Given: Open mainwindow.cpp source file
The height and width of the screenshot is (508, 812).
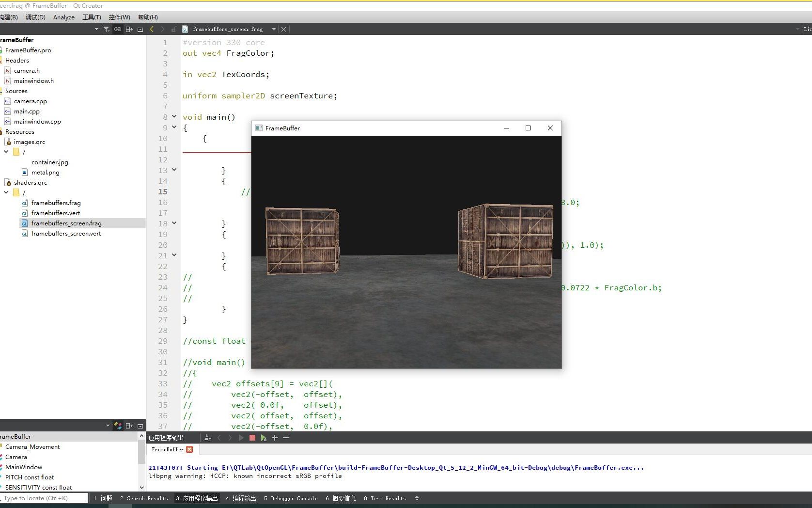Looking at the screenshot, I should pos(37,121).
